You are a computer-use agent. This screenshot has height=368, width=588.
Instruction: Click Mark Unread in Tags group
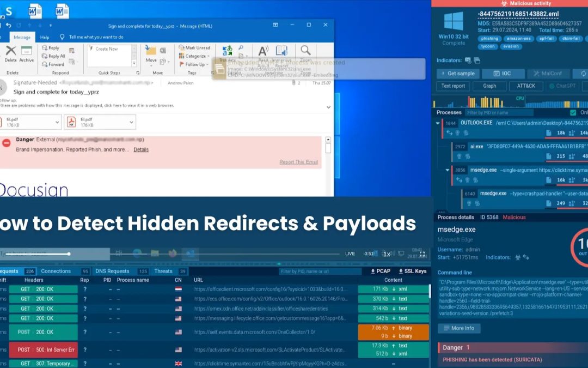point(194,47)
